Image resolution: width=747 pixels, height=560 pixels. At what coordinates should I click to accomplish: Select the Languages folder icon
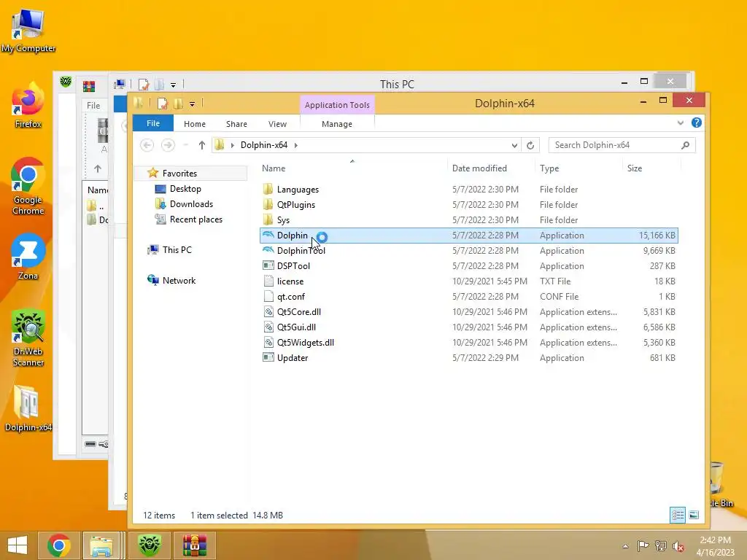point(268,189)
